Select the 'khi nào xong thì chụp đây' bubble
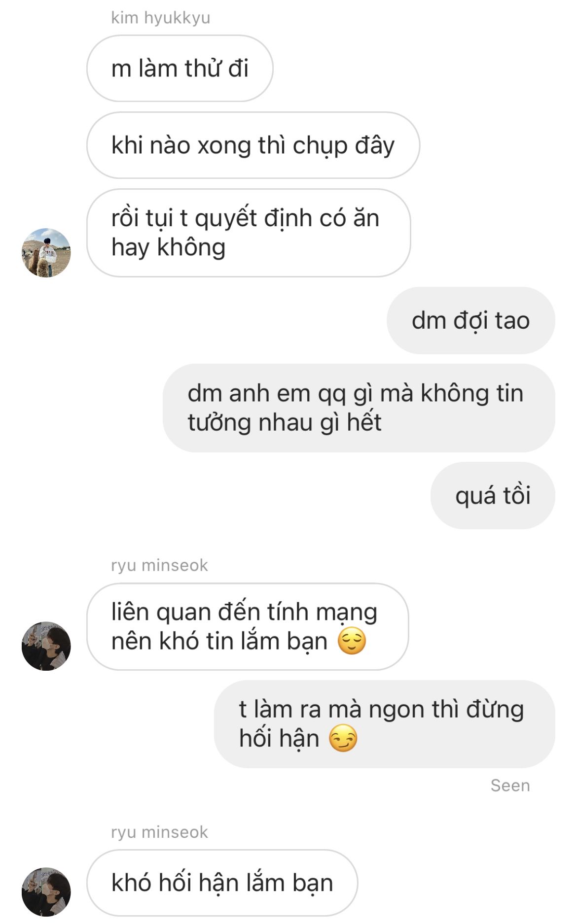The image size is (577, 924). pos(253,145)
